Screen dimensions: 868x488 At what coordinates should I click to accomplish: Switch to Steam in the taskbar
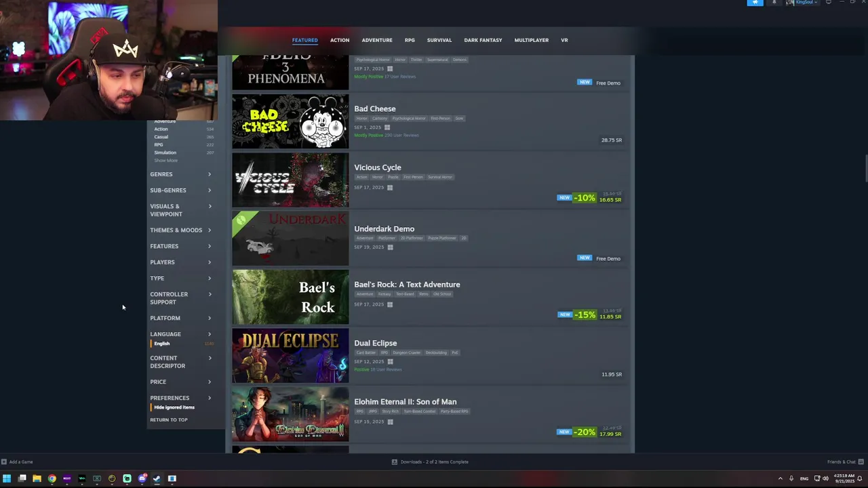[x=157, y=479]
